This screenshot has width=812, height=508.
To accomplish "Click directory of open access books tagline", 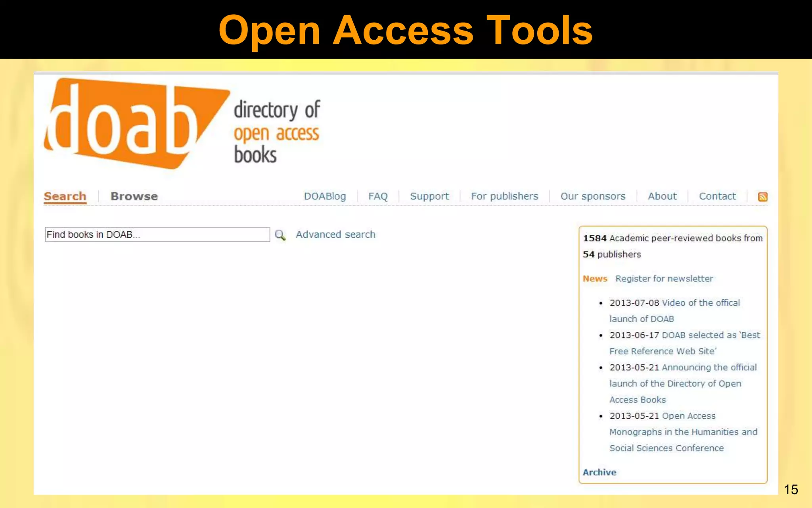I will point(277,132).
